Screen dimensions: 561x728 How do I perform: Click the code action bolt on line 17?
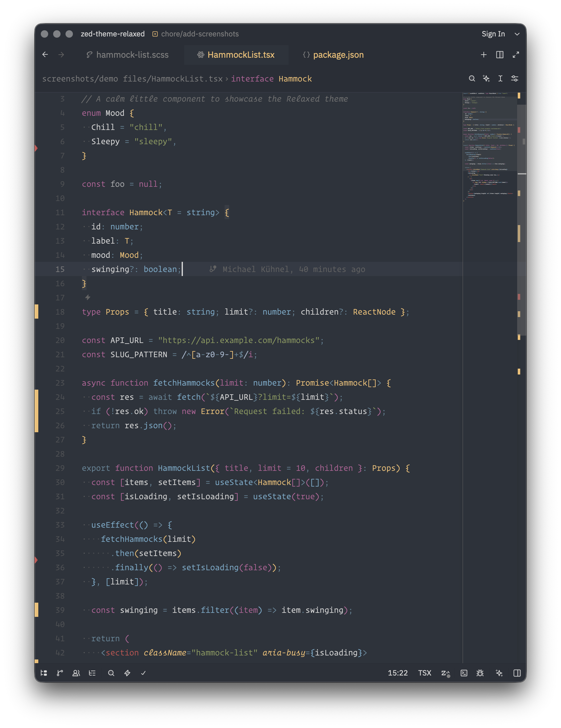tap(88, 297)
